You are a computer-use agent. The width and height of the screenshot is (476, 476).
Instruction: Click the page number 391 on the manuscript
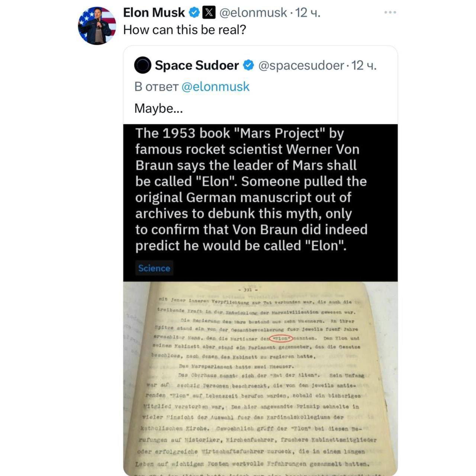(x=248, y=290)
